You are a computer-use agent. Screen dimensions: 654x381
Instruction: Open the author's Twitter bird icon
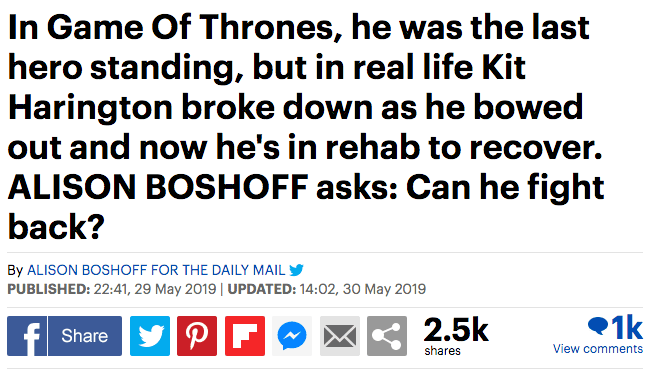(x=296, y=270)
